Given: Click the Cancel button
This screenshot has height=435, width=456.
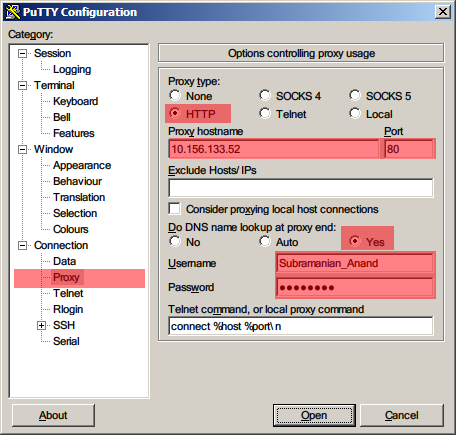Looking at the screenshot, I should tap(402, 415).
